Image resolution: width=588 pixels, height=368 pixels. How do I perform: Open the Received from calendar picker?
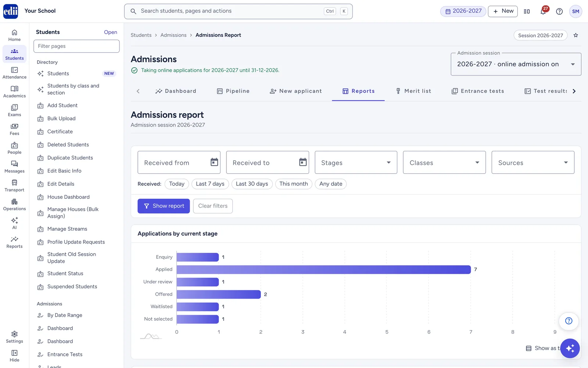click(x=214, y=162)
